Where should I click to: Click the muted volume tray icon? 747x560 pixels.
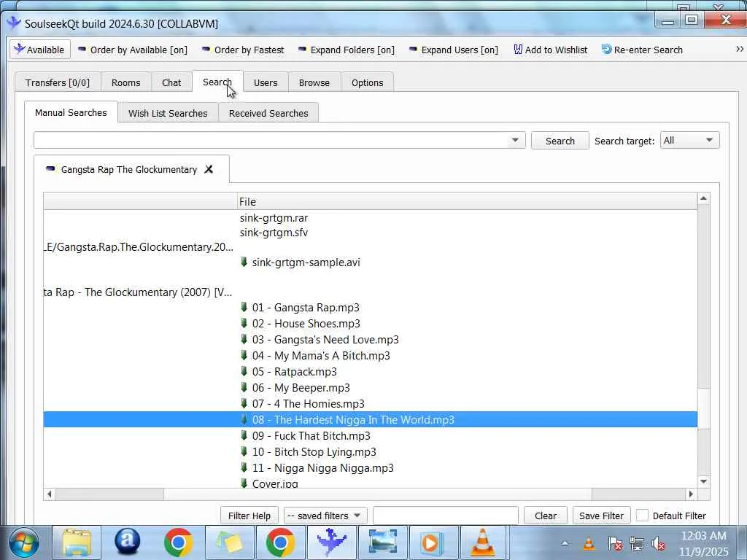[659, 543]
